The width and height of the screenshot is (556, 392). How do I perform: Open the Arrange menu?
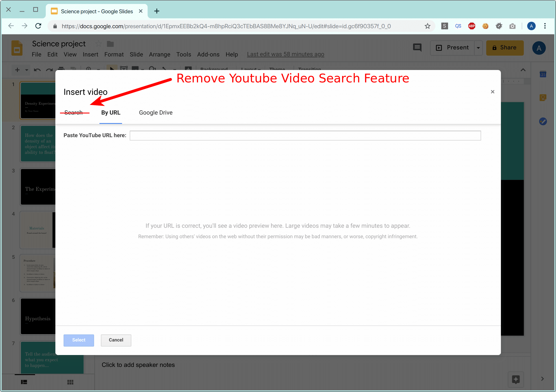tap(160, 54)
